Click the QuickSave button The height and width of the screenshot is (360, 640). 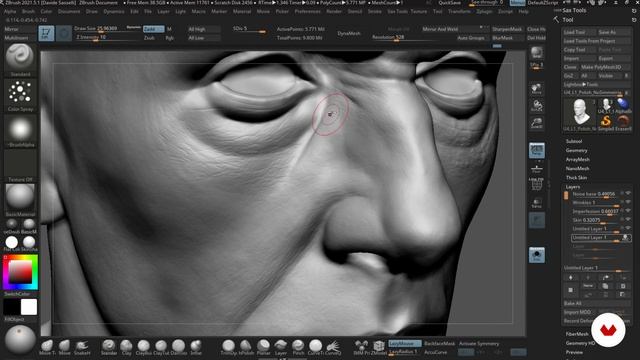click(449, 2)
